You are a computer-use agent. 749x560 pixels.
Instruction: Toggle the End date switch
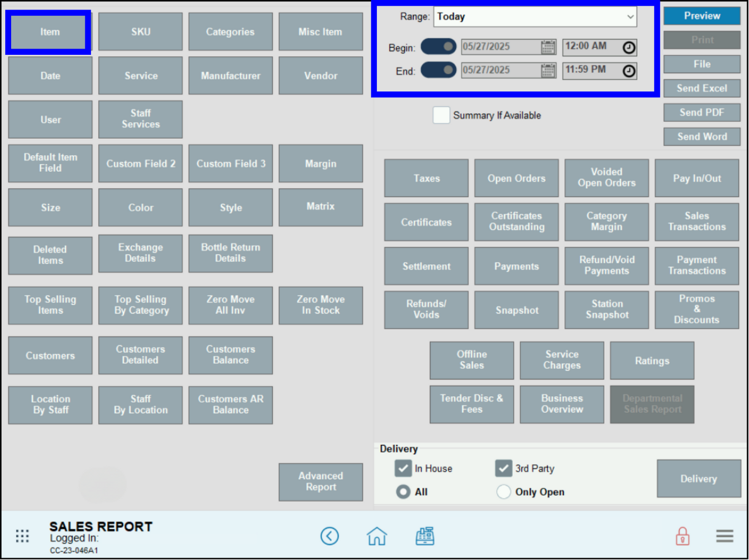coord(438,70)
